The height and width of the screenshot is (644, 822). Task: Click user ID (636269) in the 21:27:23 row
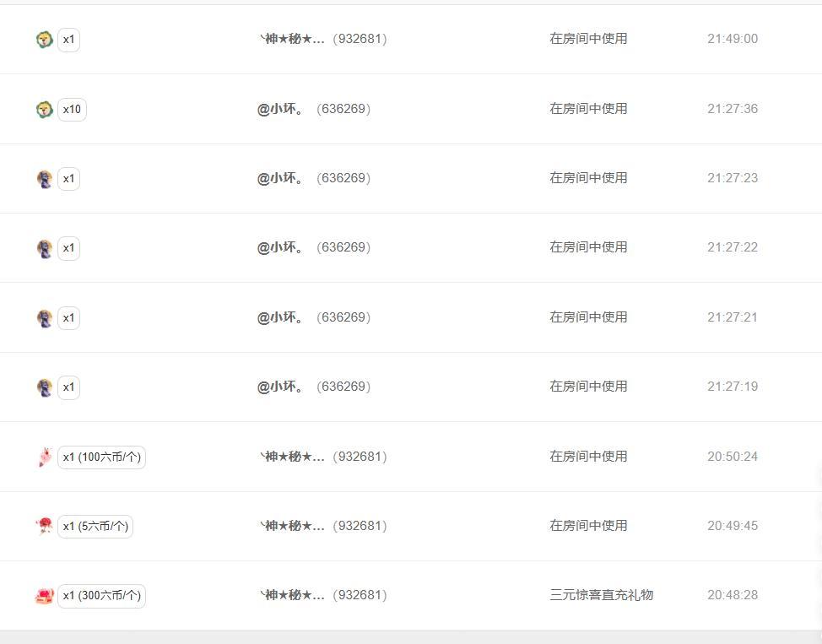point(343,178)
